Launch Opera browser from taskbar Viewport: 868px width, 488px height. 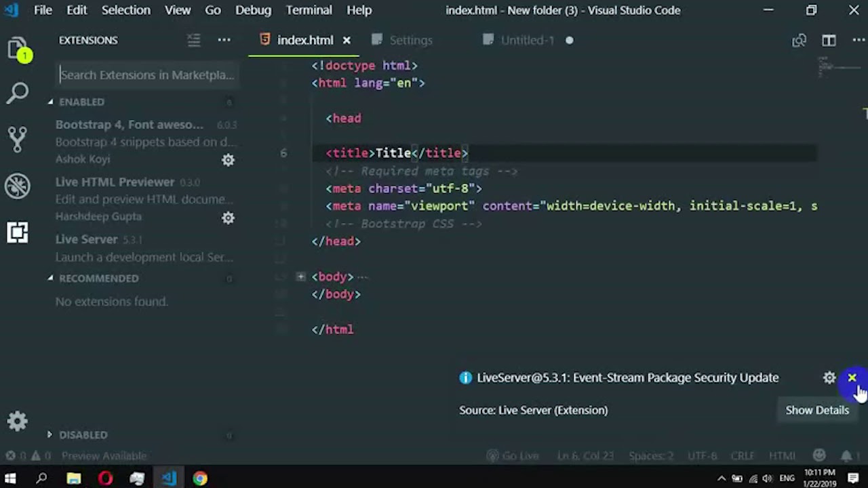tap(105, 479)
